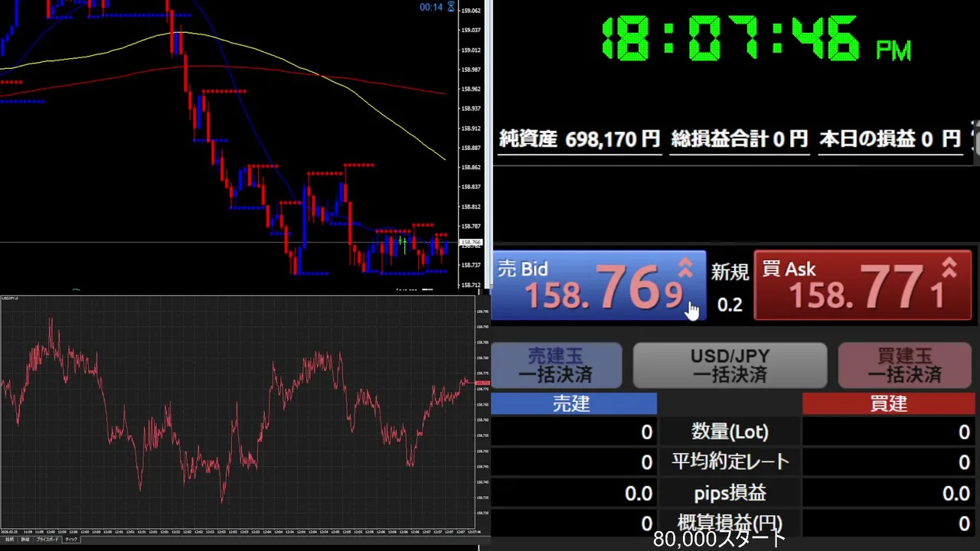
Task: Click the 純資産 698,170 円 equity readout
Action: 580,139
